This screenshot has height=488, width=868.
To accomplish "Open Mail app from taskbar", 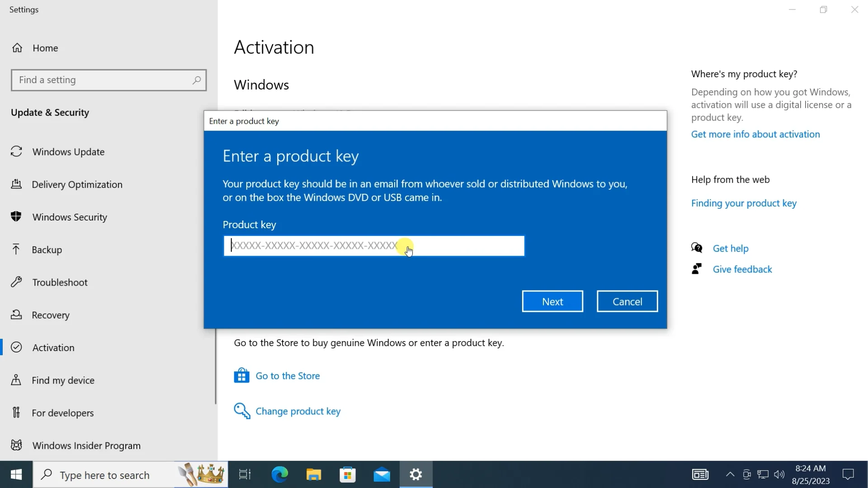I will pos(382,474).
